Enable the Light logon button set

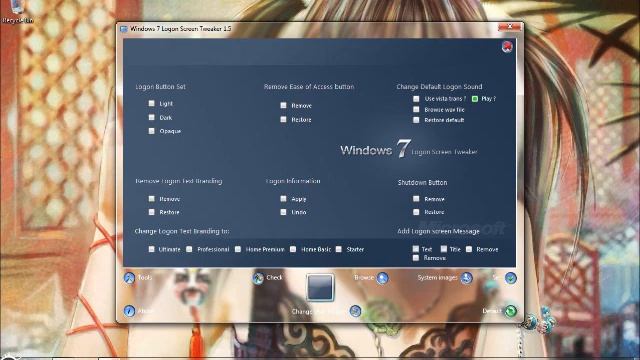[151, 103]
